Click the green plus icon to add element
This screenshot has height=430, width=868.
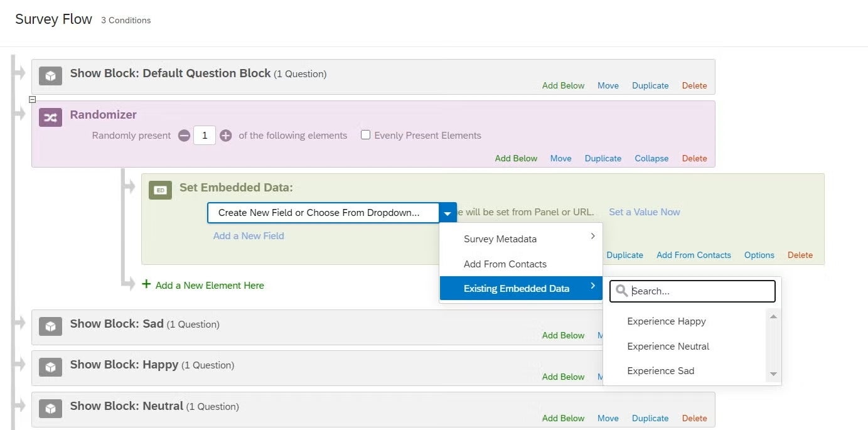(146, 284)
